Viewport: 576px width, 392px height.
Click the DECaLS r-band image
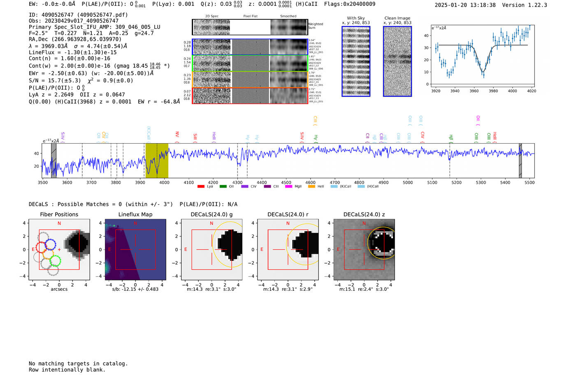(288, 250)
